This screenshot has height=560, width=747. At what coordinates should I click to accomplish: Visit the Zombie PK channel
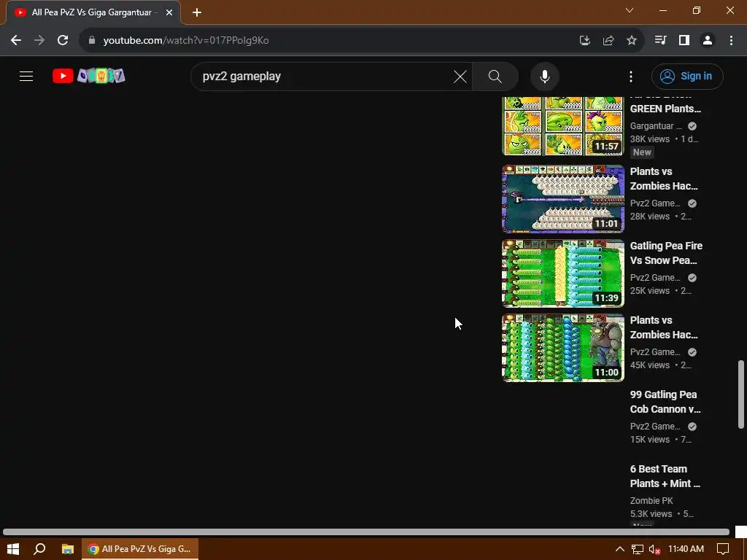pos(651,501)
